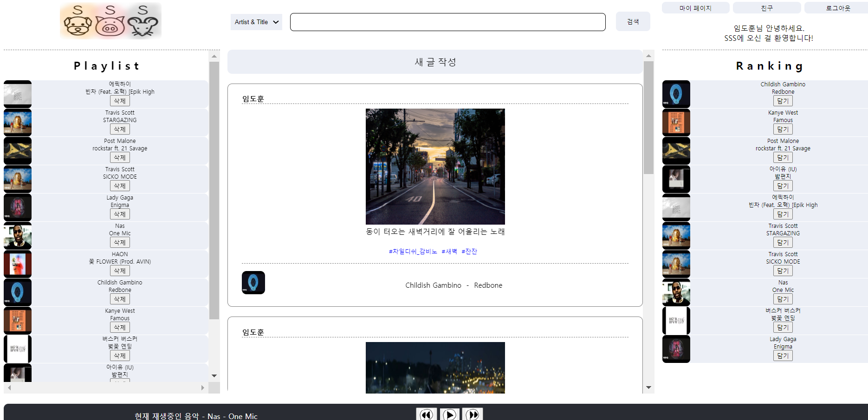Add Post Malone rockstar from Ranking

[x=783, y=157]
